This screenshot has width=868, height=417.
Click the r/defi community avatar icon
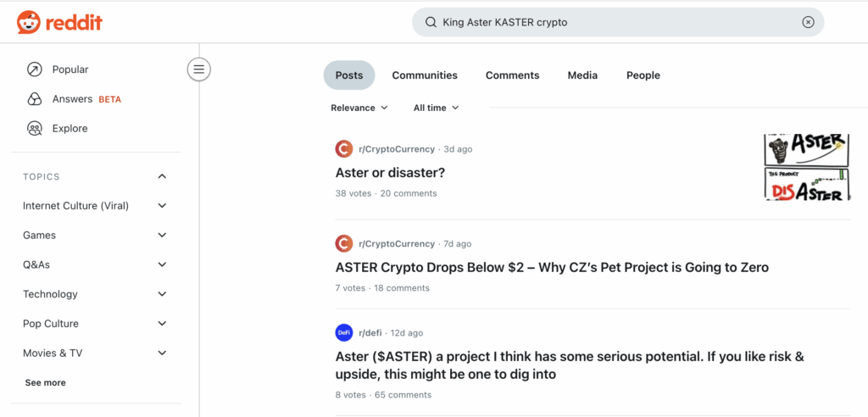[x=344, y=333]
